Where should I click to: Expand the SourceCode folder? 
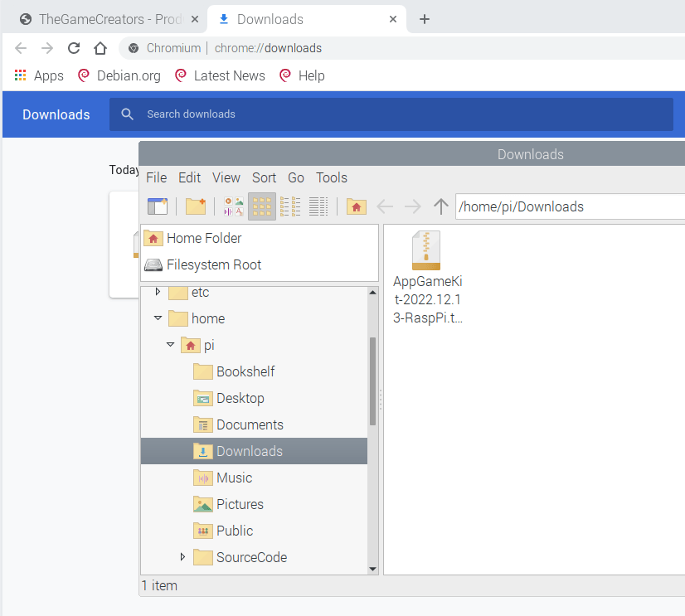coord(183,557)
